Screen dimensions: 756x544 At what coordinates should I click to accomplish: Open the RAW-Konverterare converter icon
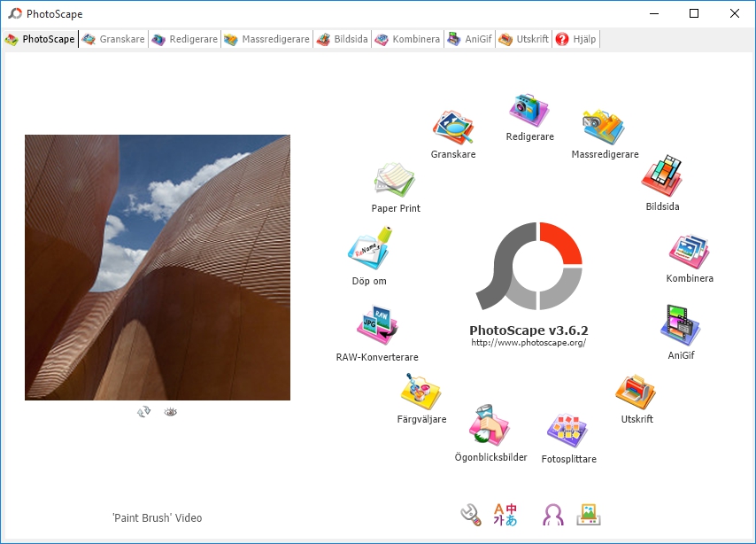(377, 324)
